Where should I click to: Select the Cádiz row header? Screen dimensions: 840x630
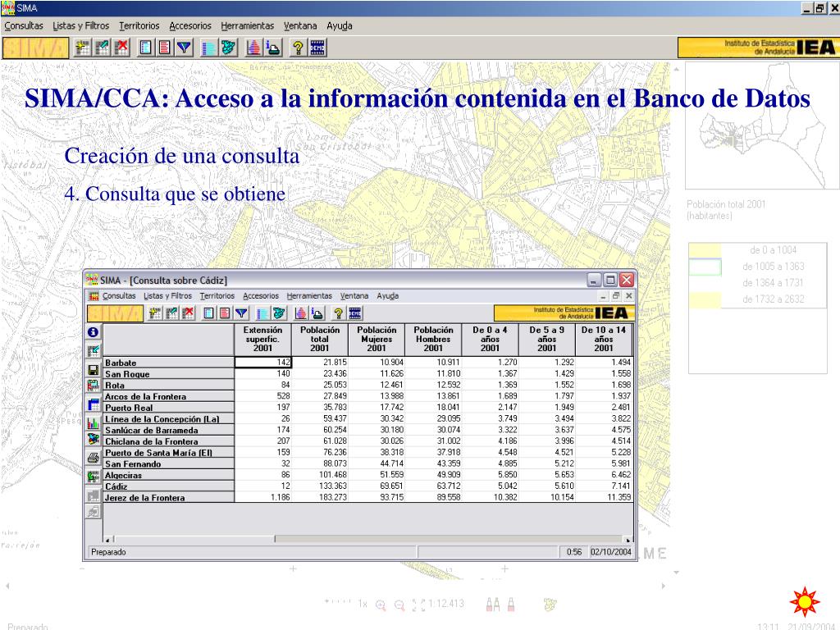click(169, 486)
